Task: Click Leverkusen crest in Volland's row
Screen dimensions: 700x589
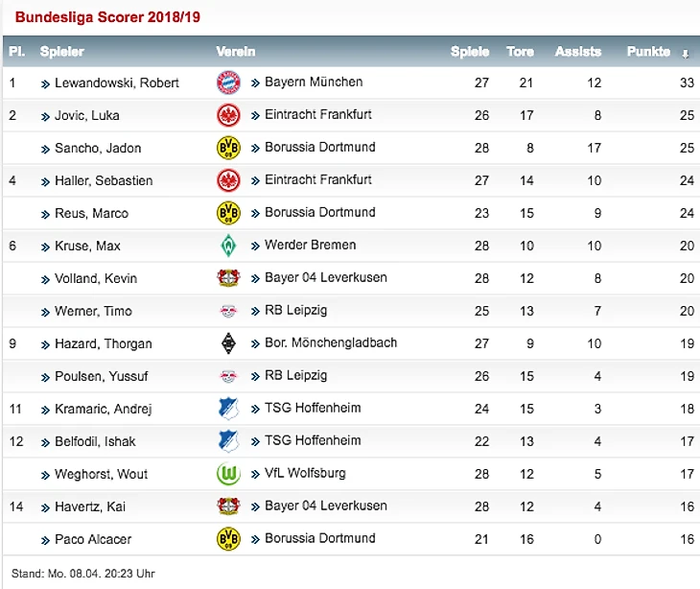Action: coord(228,278)
